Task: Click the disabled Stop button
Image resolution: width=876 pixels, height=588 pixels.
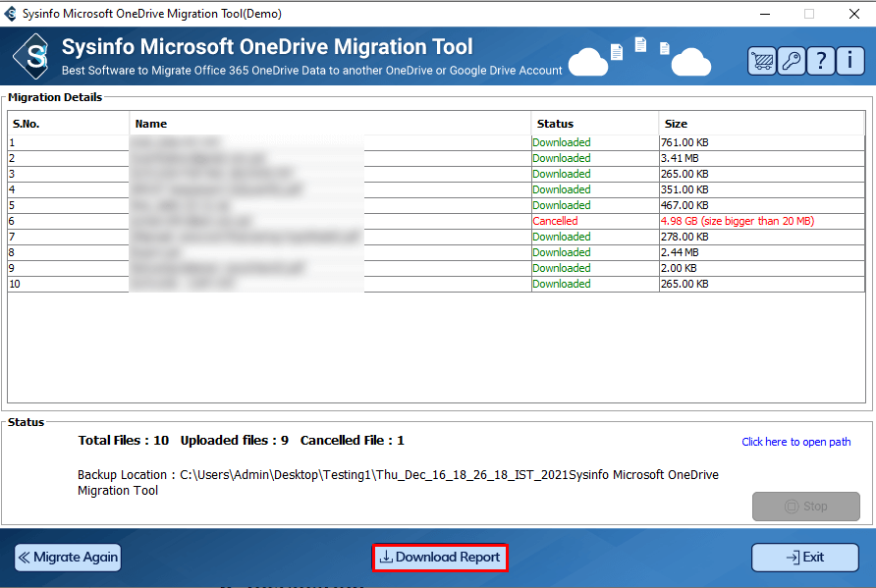Action: pos(805,507)
